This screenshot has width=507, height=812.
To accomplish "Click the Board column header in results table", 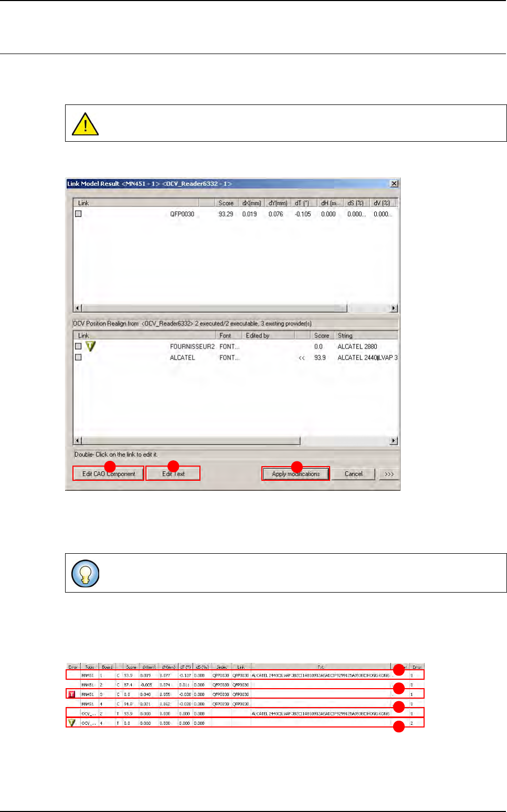I will (107, 667).
